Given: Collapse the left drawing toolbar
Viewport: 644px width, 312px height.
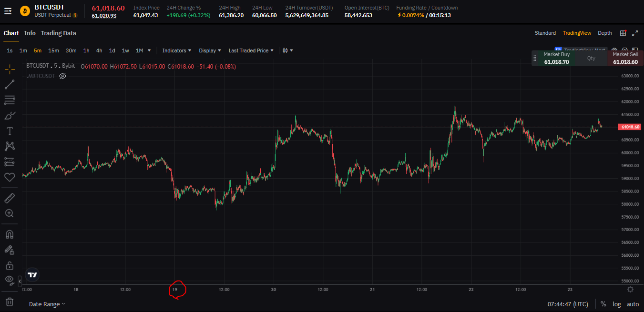Looking at the screenshot, I should (20, 282).
